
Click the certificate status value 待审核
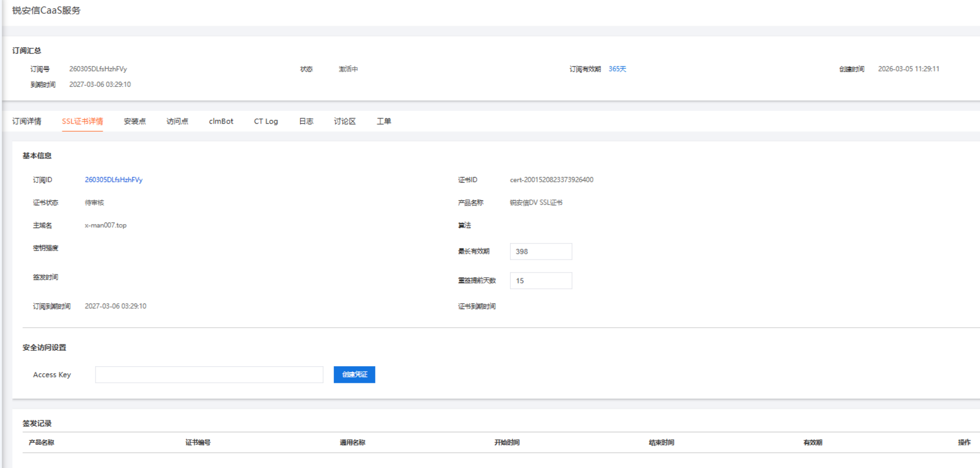pyautogui.click(x=94, y=203)
